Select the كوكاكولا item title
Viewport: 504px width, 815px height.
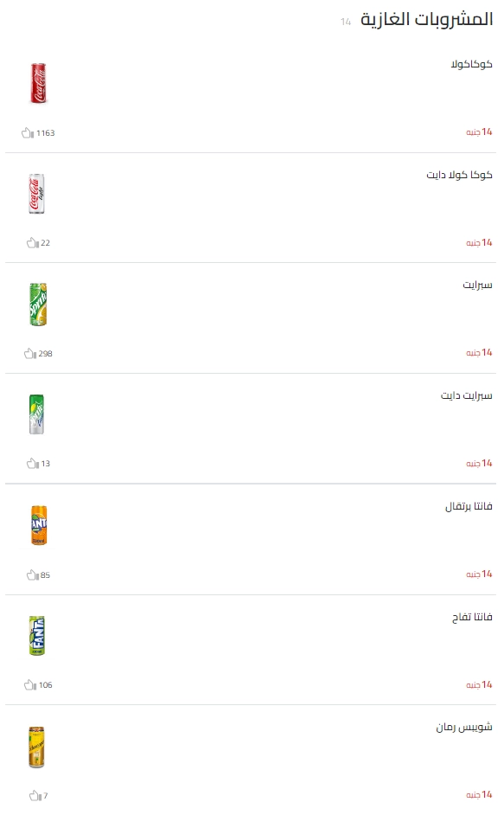click(x=471, y=64)
